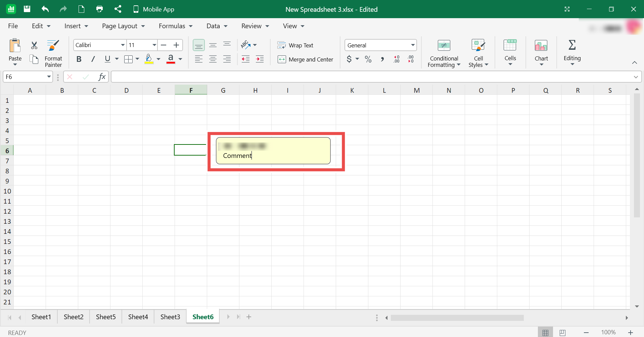Open the Data menu
644x337 pixels.
coord(217,26)
